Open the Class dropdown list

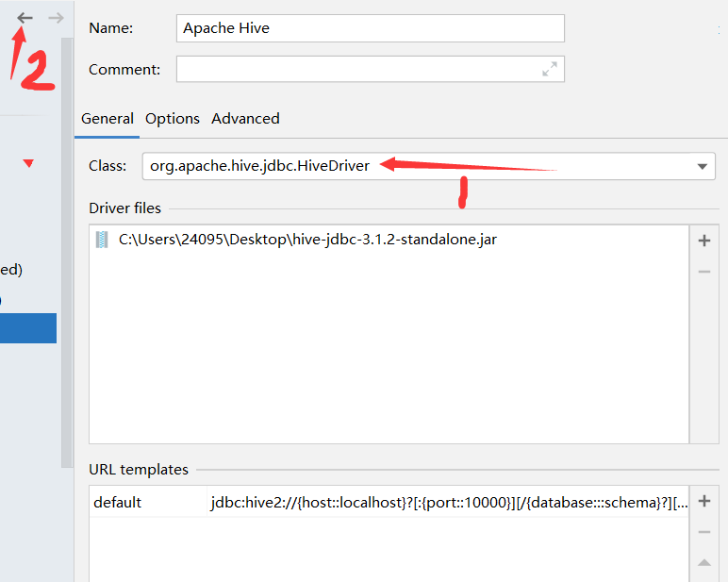pyautogui.click(x=702, y=166)
